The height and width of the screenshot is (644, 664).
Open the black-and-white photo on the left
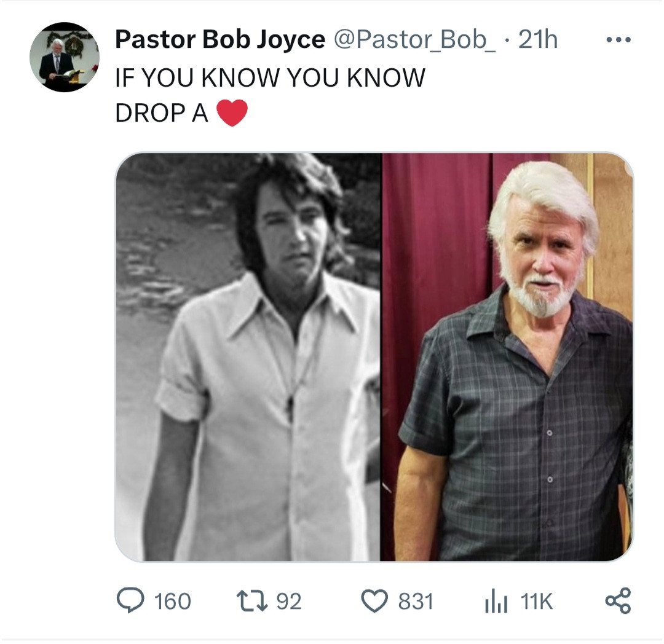pyautogui.click(x=248, y=356)
